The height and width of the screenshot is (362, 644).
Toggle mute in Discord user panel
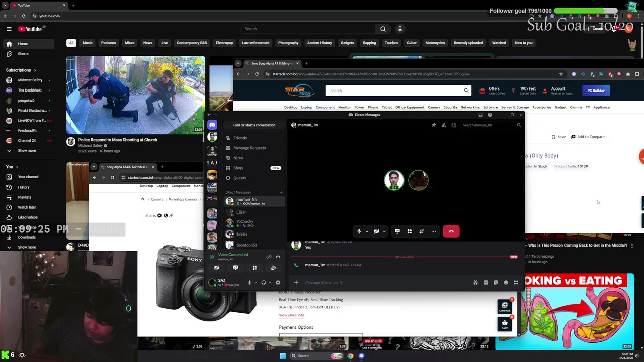[x=249, y=282]
